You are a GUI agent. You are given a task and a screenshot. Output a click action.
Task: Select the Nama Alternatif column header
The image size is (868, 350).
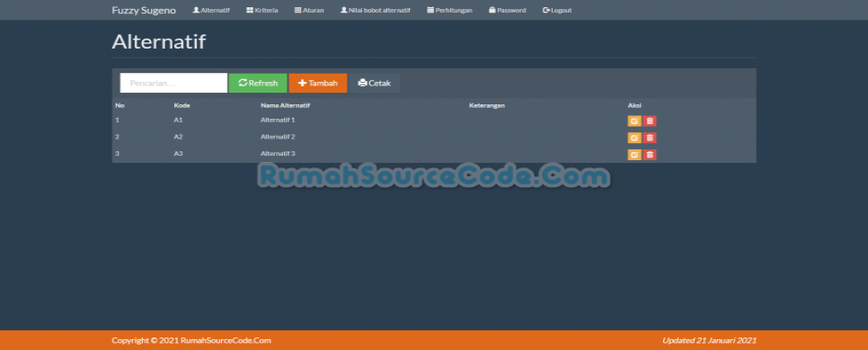pyautogui.click(x=285, y=105)
